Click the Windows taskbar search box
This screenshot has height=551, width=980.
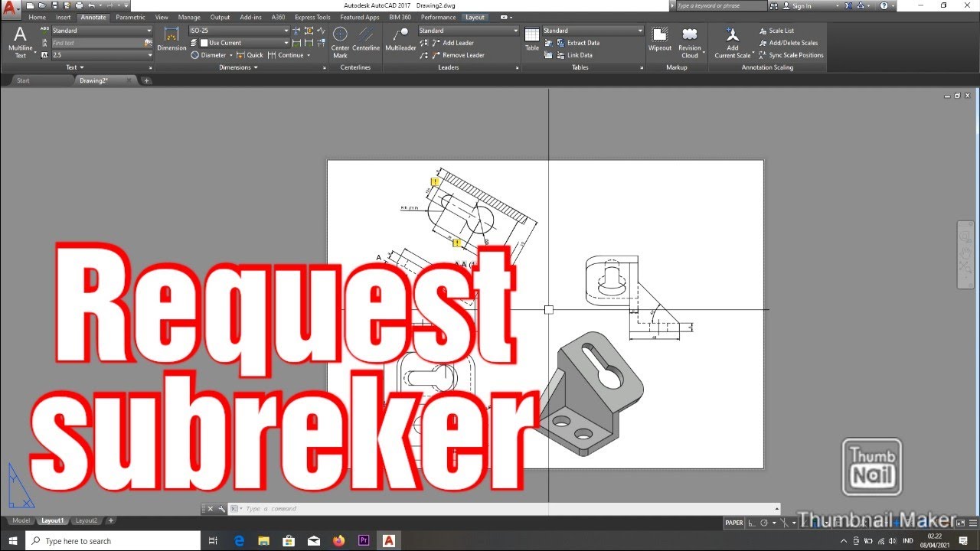coord(113,541)
